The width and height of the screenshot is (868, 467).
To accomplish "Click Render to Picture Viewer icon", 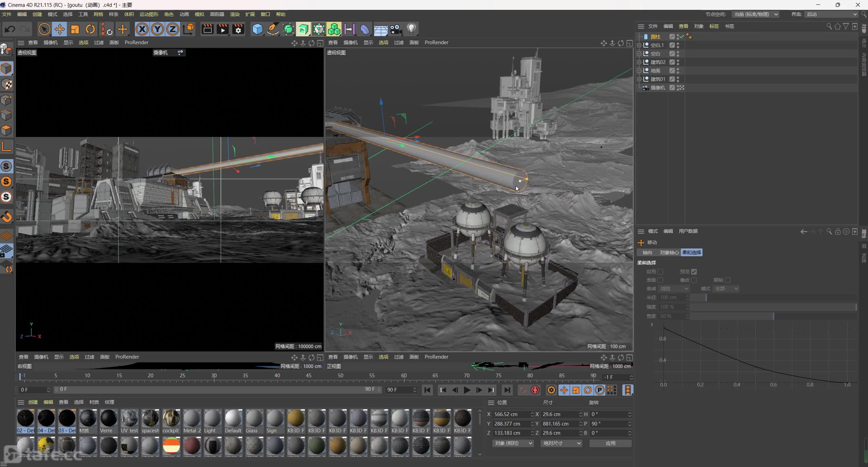I will pyautogui.click(x=223, y=29).
